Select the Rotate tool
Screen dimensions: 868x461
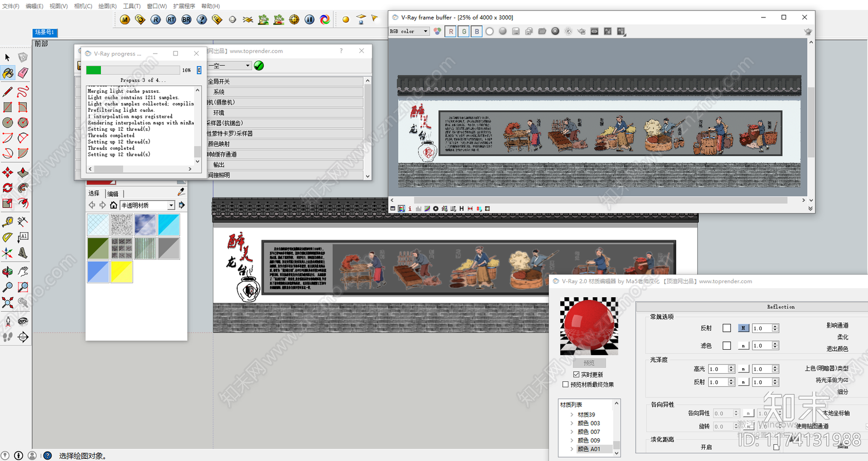[8, 188]
